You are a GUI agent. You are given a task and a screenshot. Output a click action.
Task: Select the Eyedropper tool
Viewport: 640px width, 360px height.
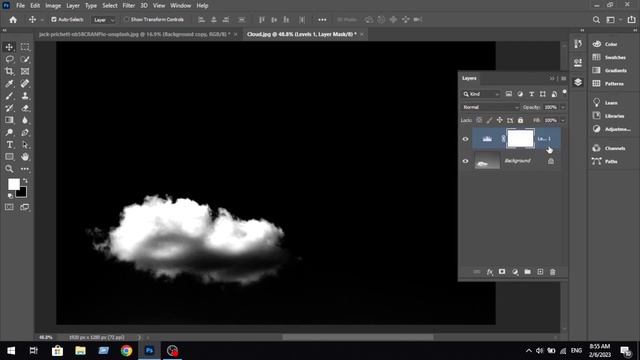[x=9, y=84]
